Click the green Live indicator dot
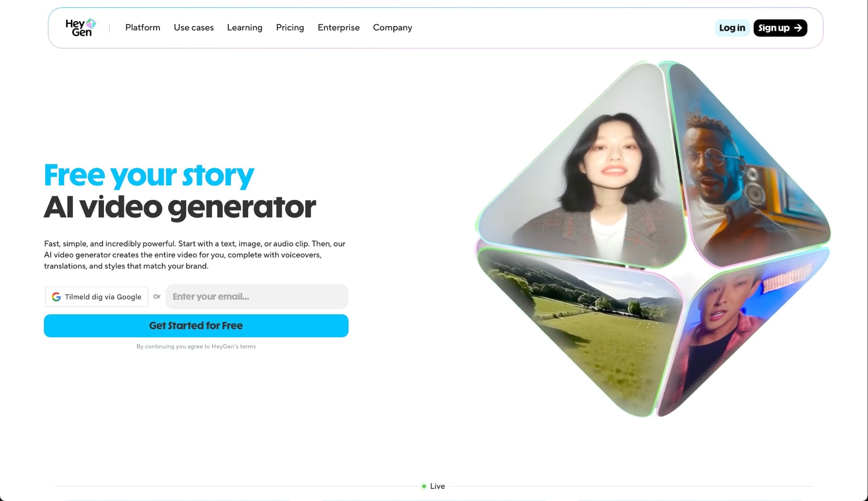The height and width of the screenshot is (501, 868). coord(424,486)
